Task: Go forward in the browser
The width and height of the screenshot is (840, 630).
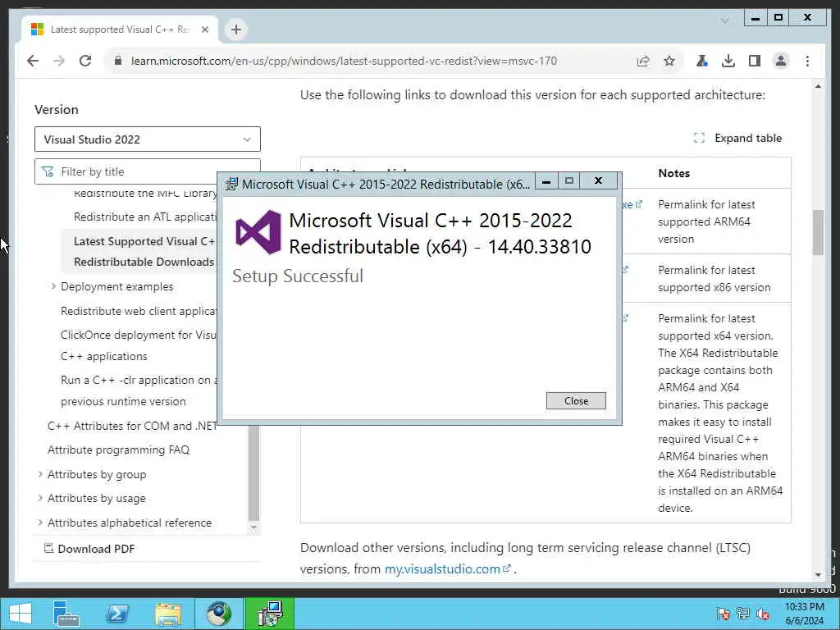Action: click(59, 61)
